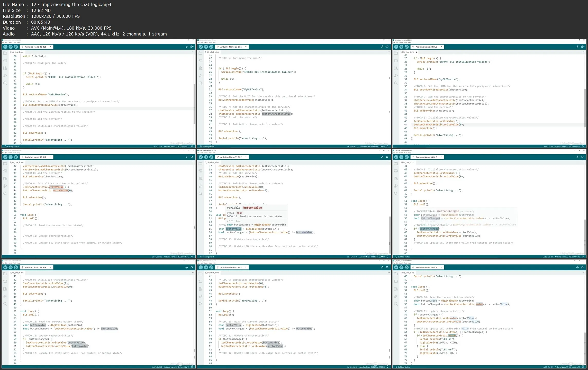Open Serial Plotter in fifth frame (Ln 55, Col 19)
Viewport: 588px width, 370px height.
[x=382, y=157]
